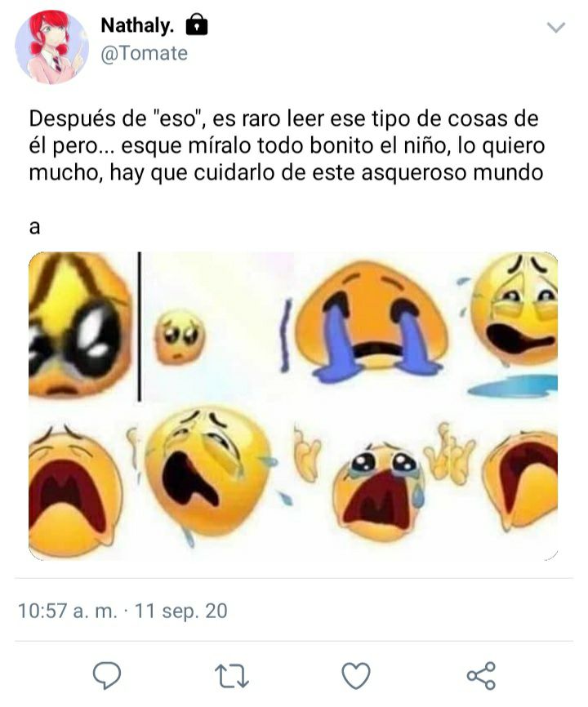The image size is (588, 707).
Task: Click the 10:57 a. m. timestamp
Action: click(67, 611)
